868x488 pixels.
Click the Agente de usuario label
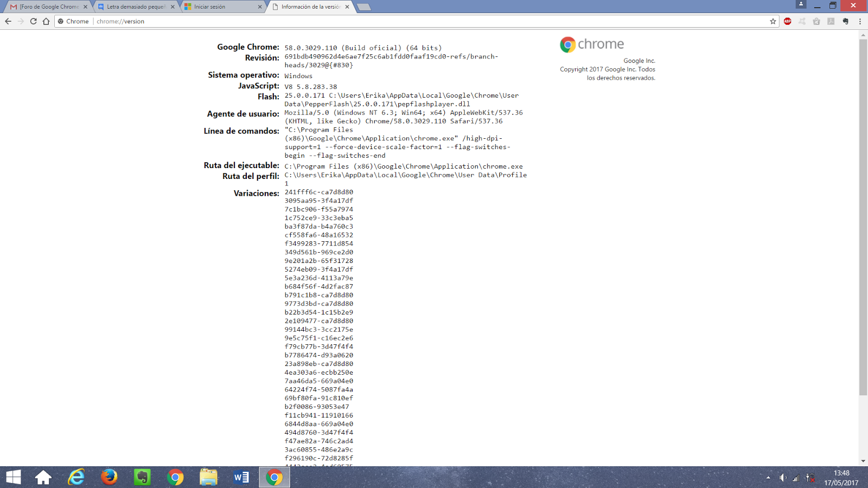click(x=243, y=114)
